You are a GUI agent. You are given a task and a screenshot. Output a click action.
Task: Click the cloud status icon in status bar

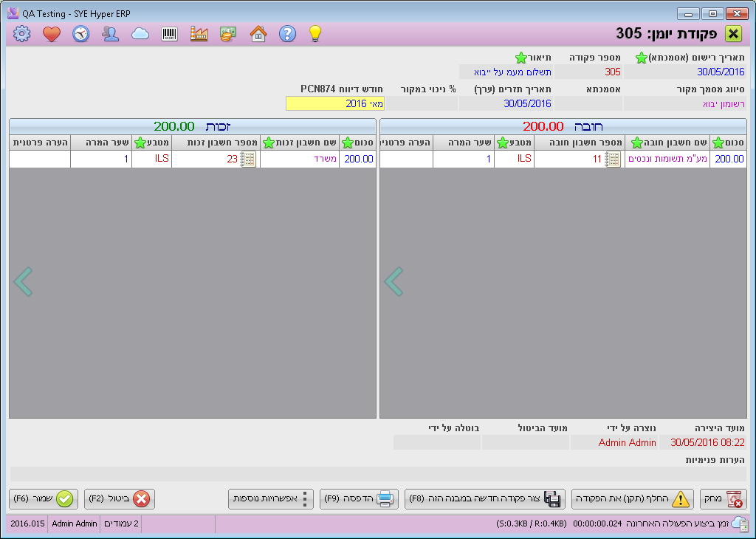tap(739, 523)
